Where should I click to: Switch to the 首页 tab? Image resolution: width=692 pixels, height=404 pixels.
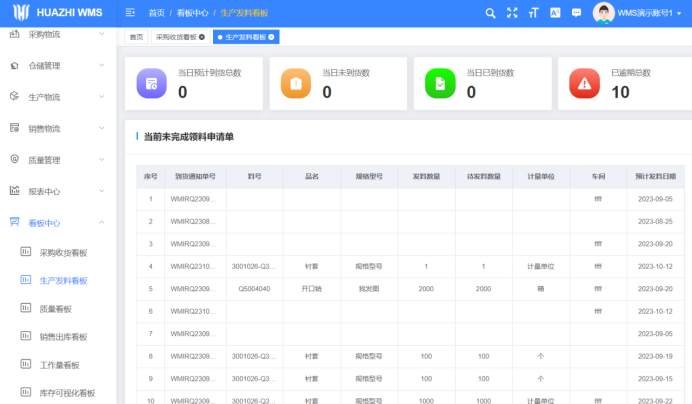[x=136, y=37]
